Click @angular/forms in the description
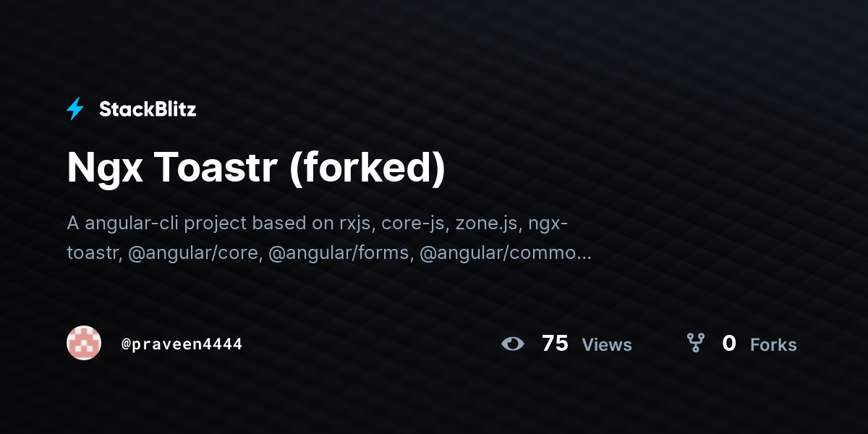 [x=341, y=254]
